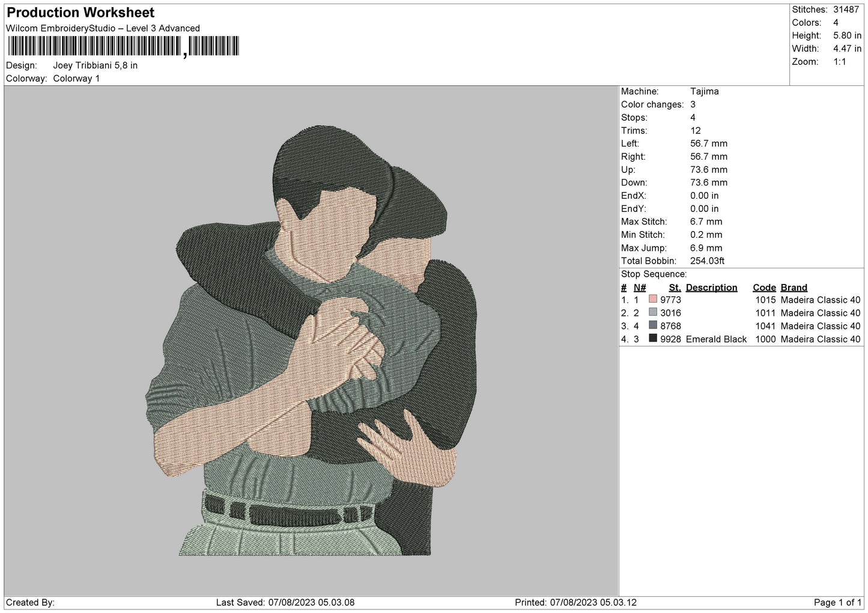The image size is (868, 613).
Task: Click 'Last Saved: 07/08/2023 05.03.08' footer
Action: click(285, 602)
